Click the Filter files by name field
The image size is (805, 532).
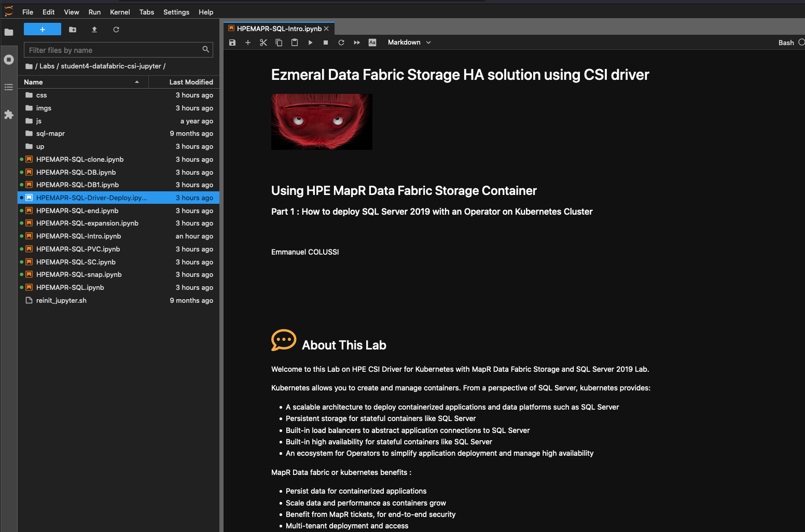(114, 50)
